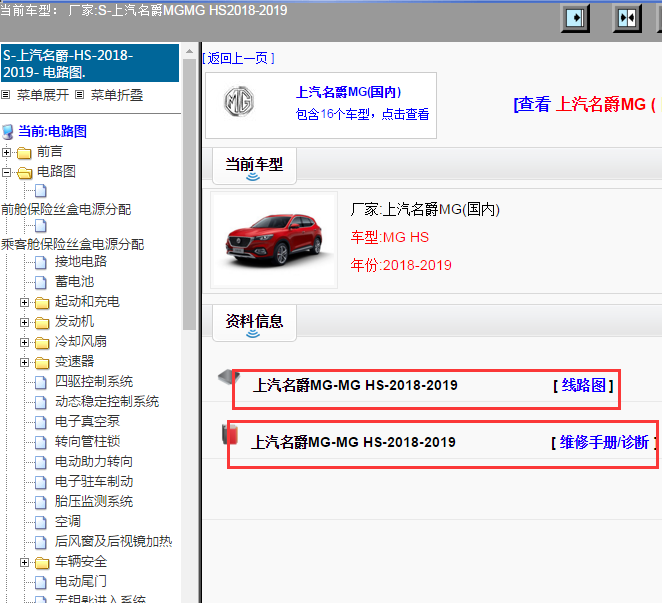
Task: Select the 资料信息 tab
Action: pos(254,323)
